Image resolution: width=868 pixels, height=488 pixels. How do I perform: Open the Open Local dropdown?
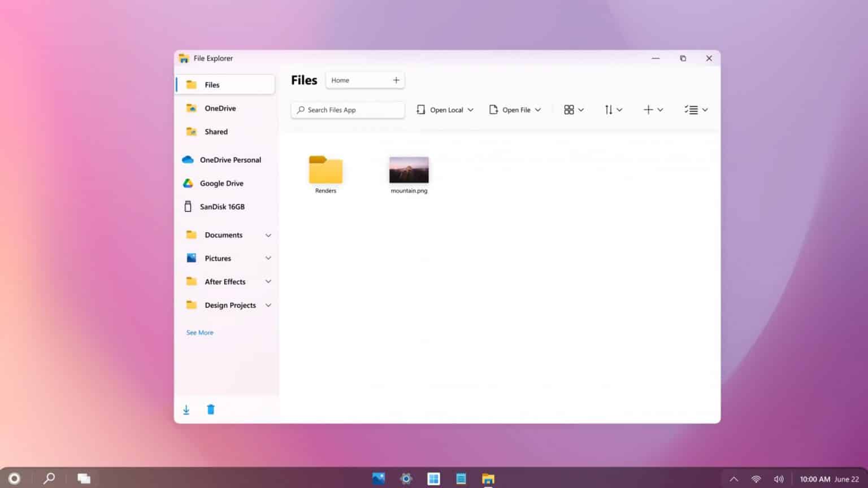pos(445,110)
